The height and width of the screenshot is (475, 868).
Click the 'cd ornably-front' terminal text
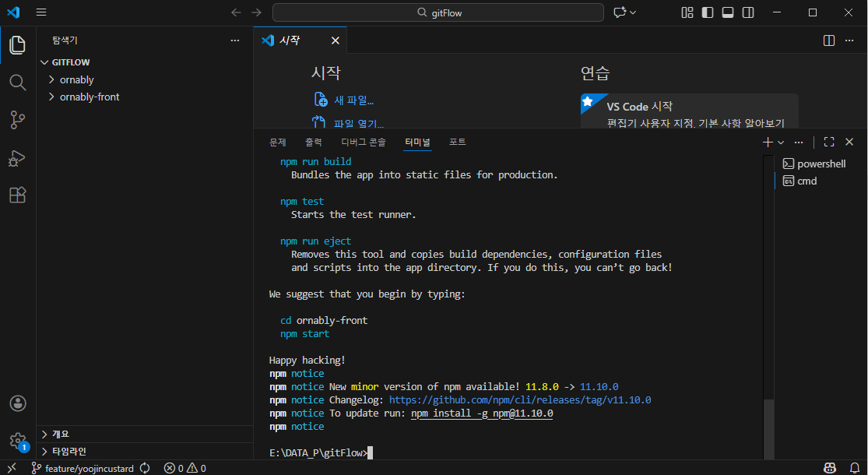324,321
